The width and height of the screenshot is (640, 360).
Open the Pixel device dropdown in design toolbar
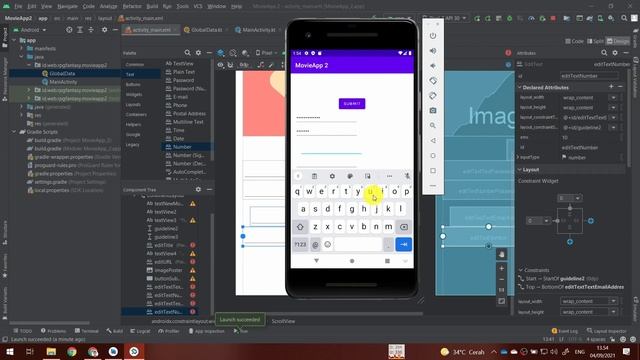pyautogui.click(x=266, y=53)
